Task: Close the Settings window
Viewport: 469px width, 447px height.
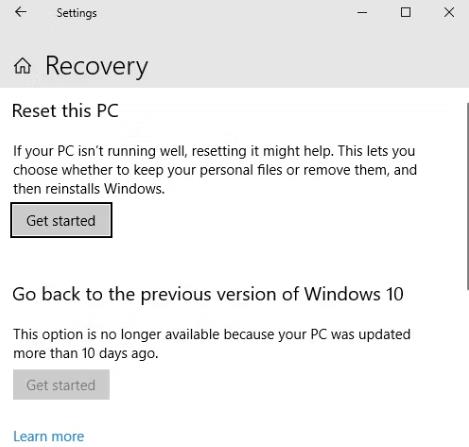Action: (449, 12)
